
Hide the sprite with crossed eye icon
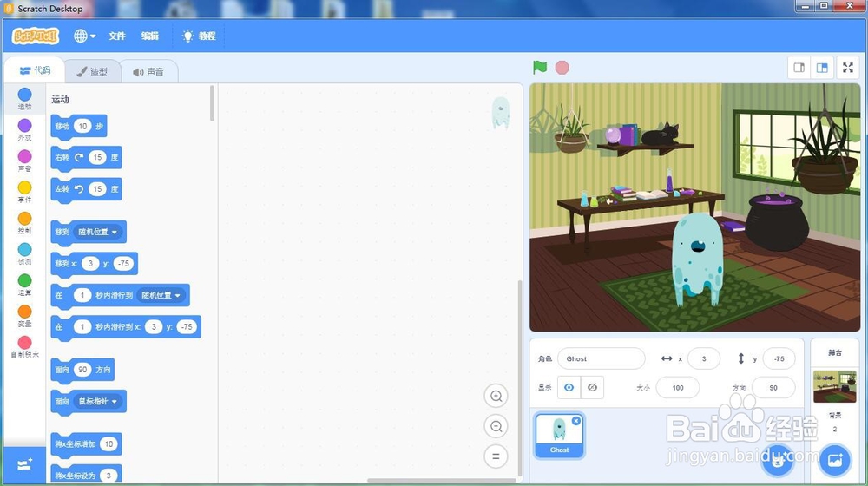[592, 387]
